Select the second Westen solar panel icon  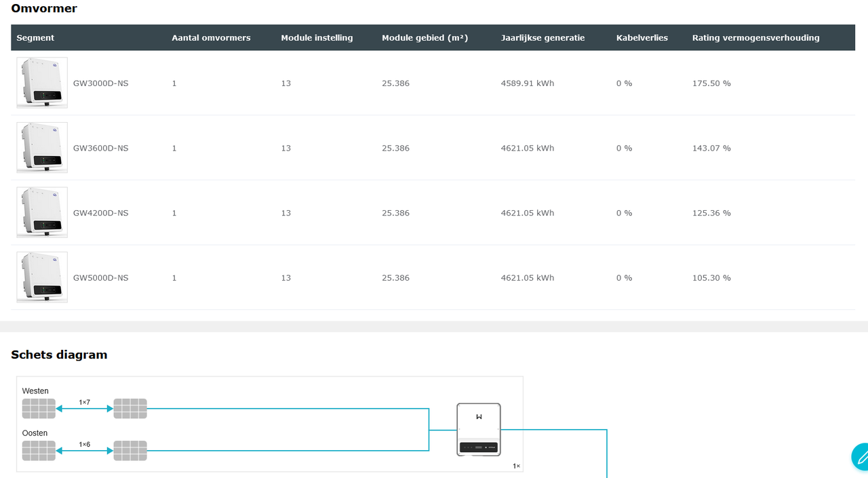click(x=130, y=409)
